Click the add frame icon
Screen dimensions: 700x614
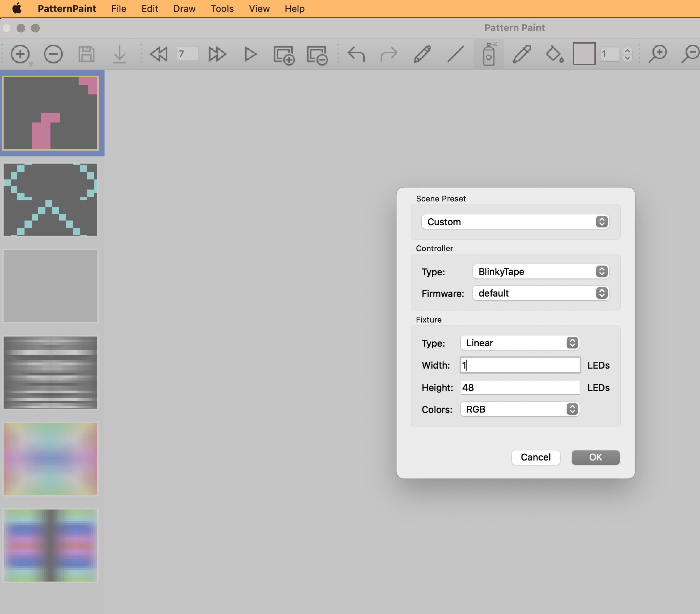coord(284,55)
